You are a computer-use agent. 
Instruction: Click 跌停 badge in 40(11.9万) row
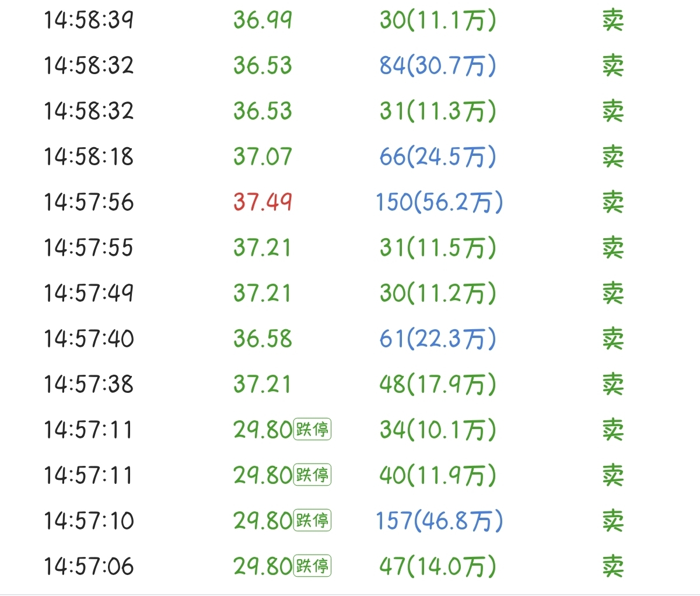[312, 475]
